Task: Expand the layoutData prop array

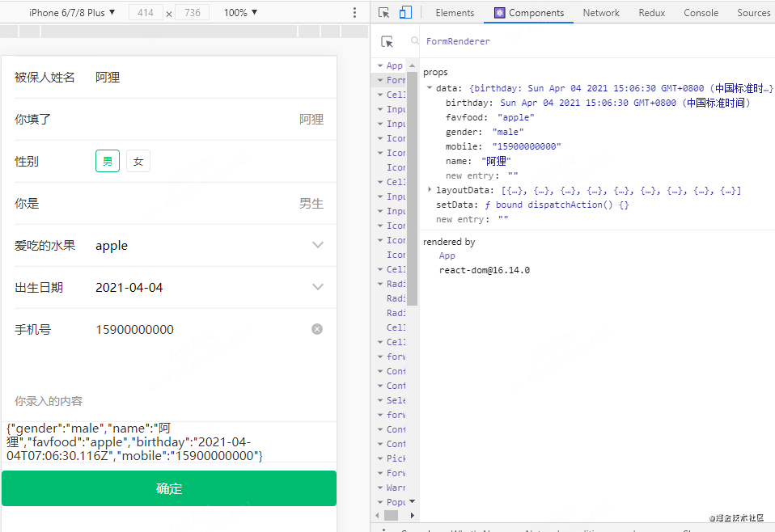Action: (430, 190)
